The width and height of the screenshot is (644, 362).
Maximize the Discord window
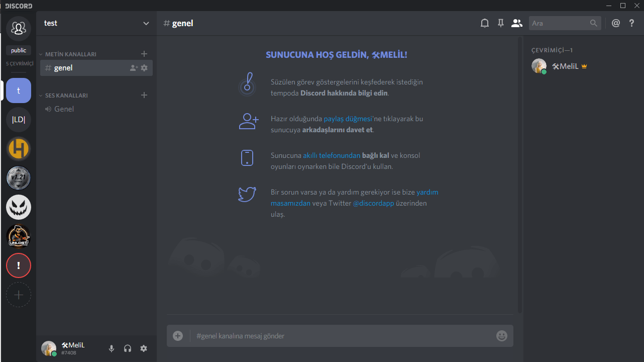(623, 6)
